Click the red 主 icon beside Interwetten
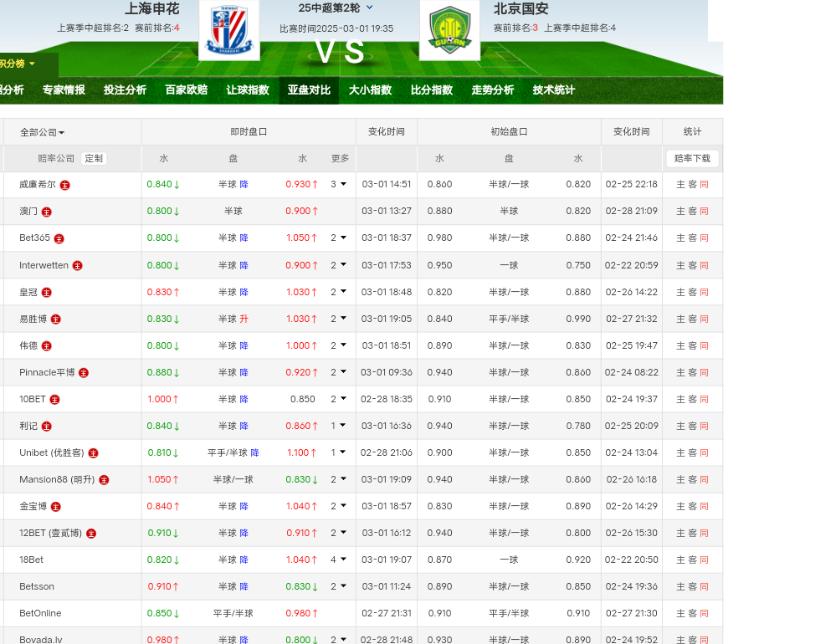Viewport: 836px width, 644px height. [x=78, y=266]
